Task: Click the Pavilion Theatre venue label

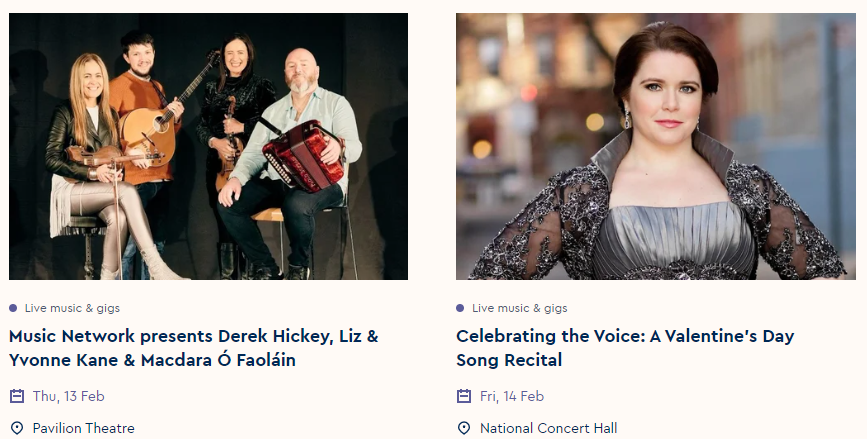Action: click(83, 428)
